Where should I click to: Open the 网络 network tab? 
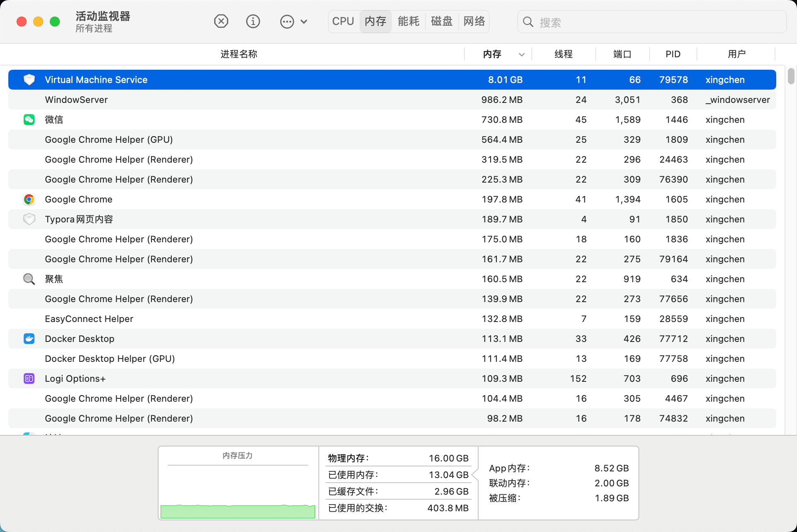point(474,21)
